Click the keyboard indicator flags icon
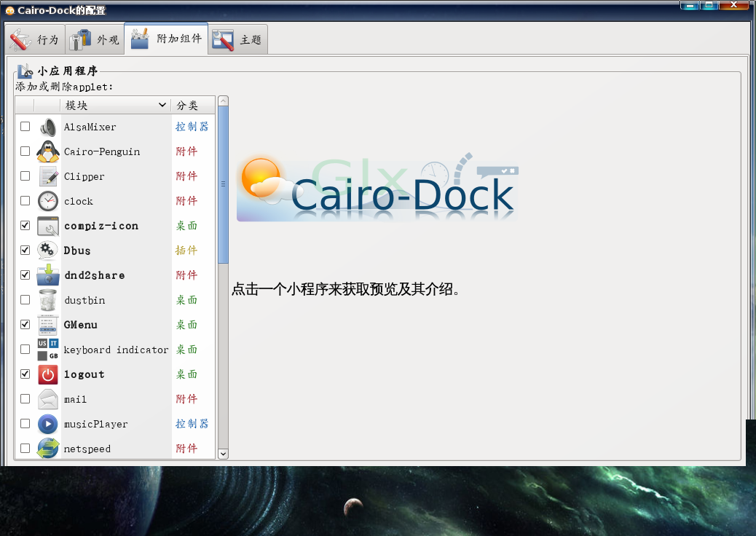 click(x=48, y=350)
